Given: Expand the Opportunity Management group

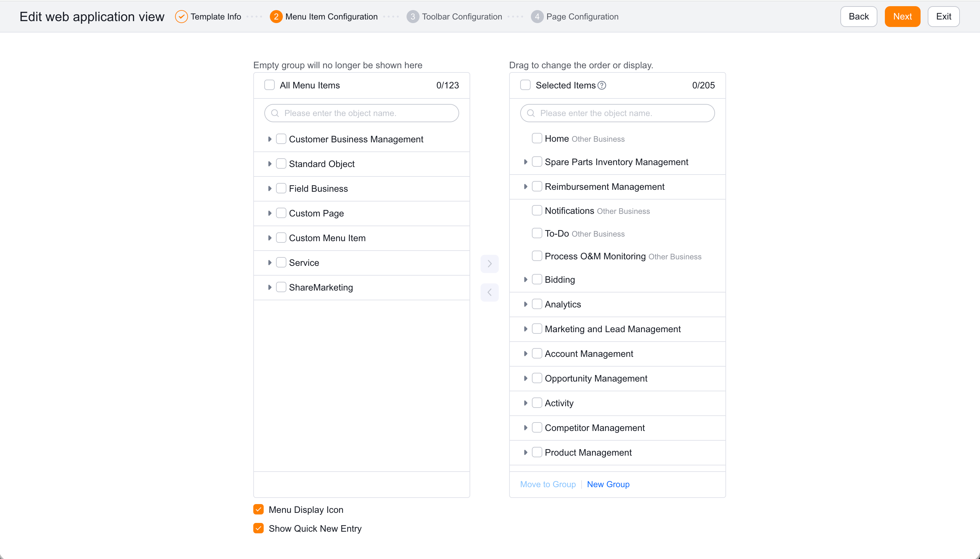Looking at the screenshot, I should (525, 378).
